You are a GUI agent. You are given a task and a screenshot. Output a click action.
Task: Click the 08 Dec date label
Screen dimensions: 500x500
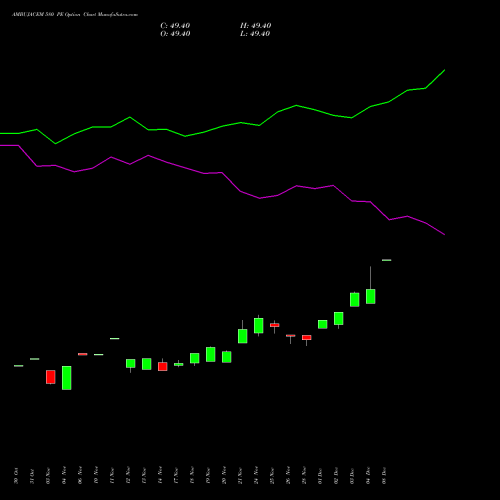384,476
